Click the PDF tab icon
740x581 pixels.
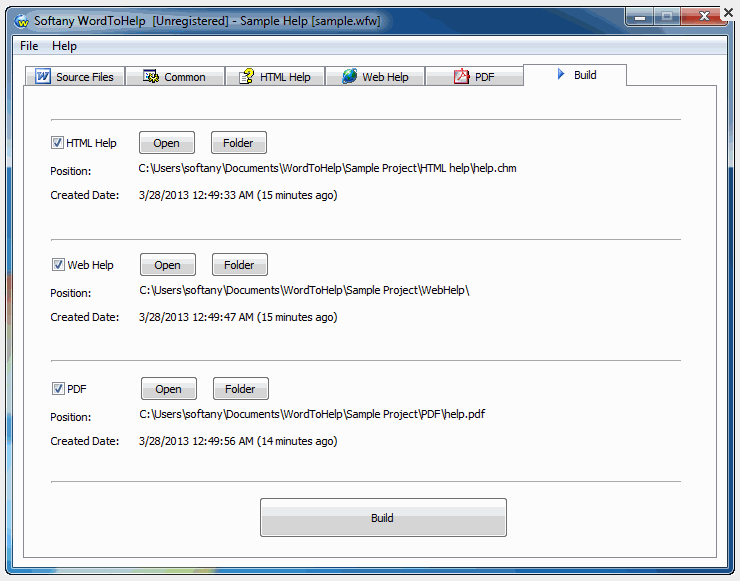(461, 77)
